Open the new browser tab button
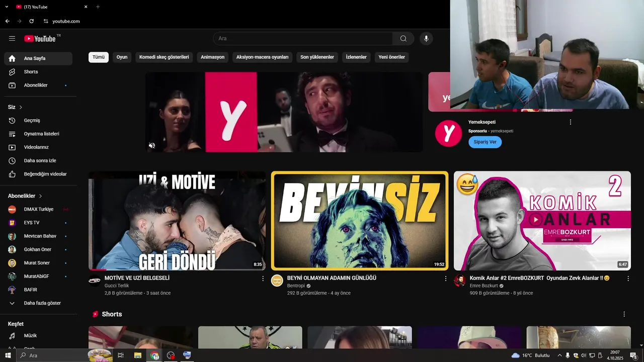This screenshot has height=362, width=644. tap(98, 7)
